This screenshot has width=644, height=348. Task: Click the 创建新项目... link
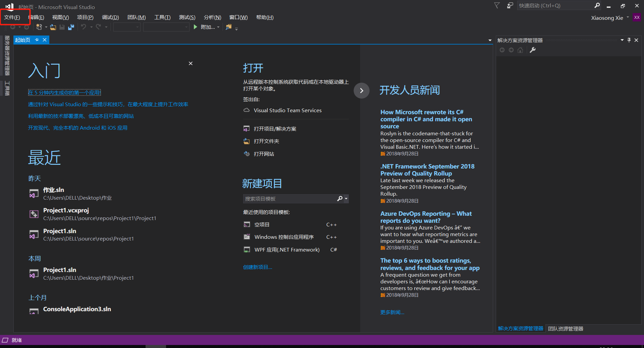click(x=257, y=267)
